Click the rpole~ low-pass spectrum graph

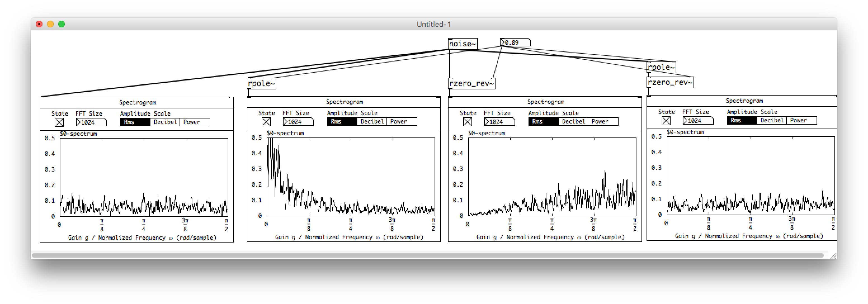(x=351, y=177)
